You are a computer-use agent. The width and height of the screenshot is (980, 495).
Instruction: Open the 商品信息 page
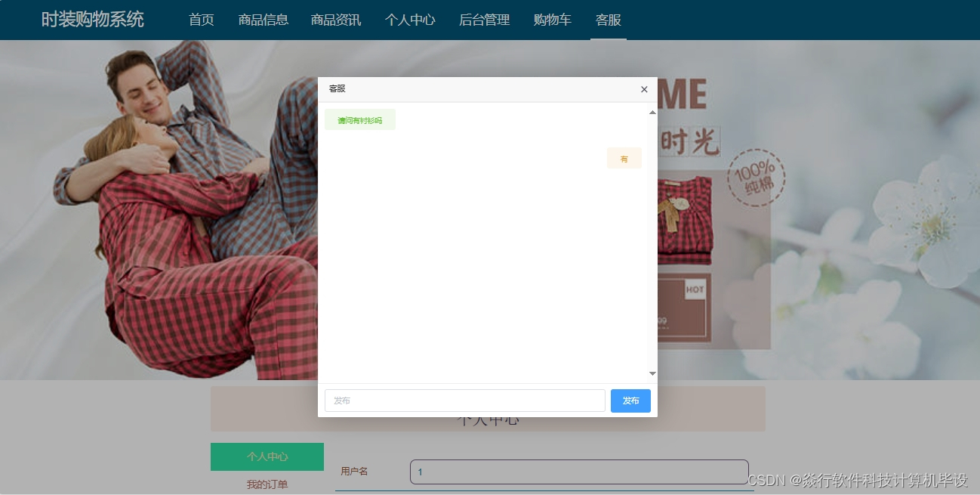(263, 20)
